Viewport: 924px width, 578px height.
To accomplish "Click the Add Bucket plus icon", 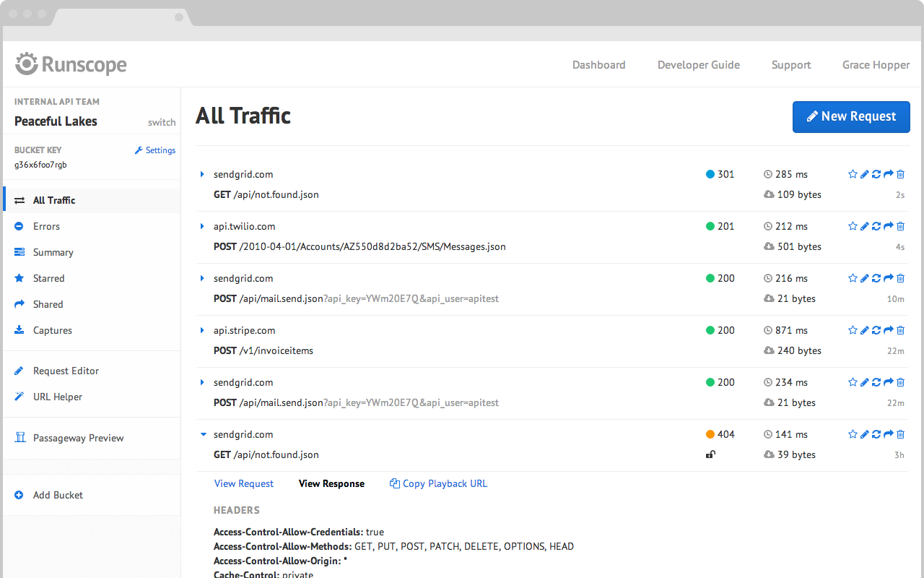I will pyautogui.click(x=19, y=495).
